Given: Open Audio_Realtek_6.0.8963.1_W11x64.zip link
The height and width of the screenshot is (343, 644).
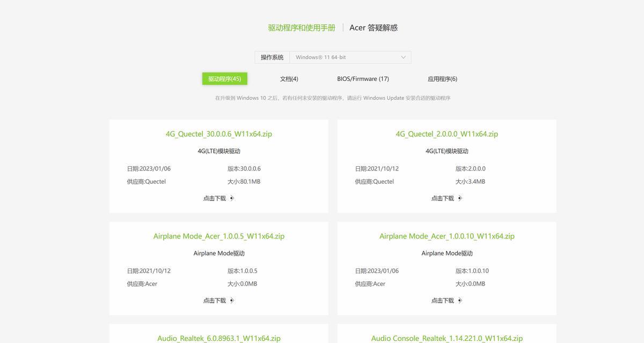Looking at the screenshot, I should pyautogui.click(x=219, y=338).
